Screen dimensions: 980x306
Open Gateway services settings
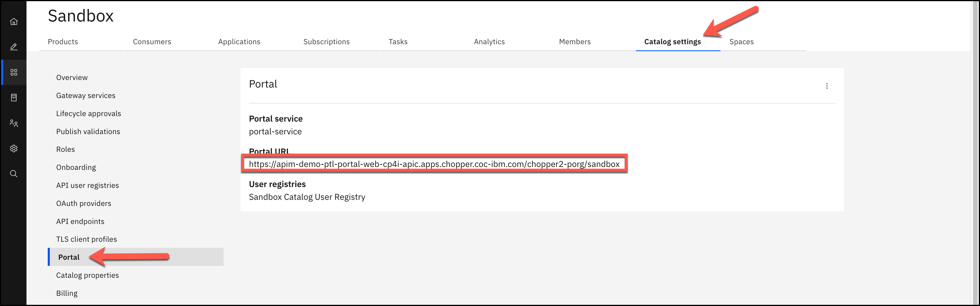tap(86, 95)
